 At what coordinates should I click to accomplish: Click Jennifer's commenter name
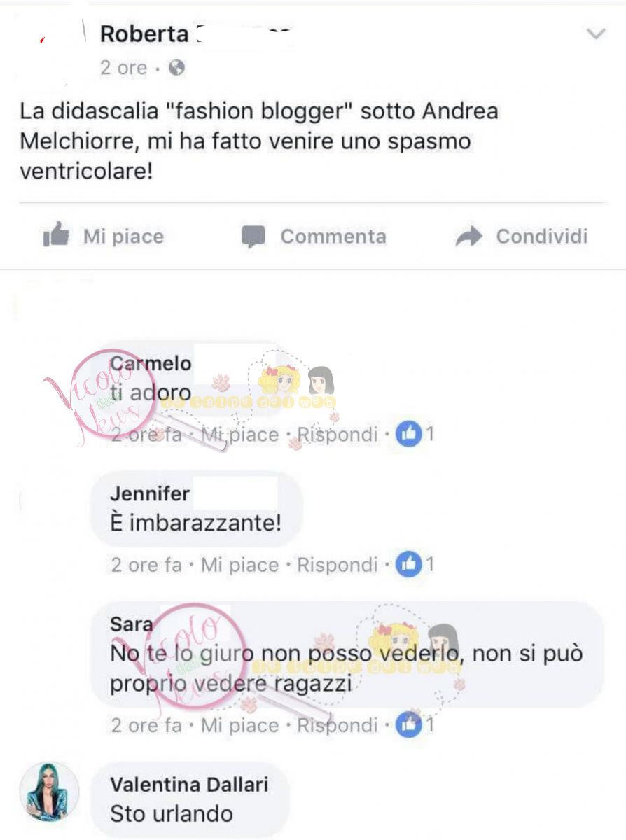150,493
